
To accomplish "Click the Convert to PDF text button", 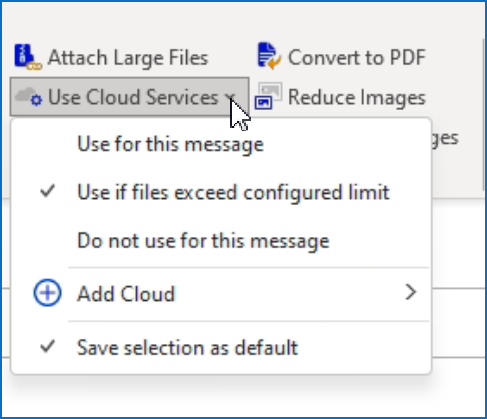I will click(357, 57).
